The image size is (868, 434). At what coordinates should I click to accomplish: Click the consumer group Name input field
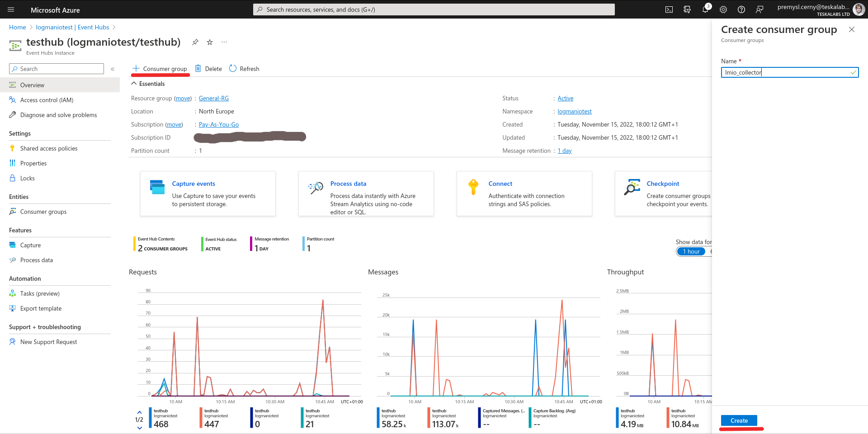790,72
